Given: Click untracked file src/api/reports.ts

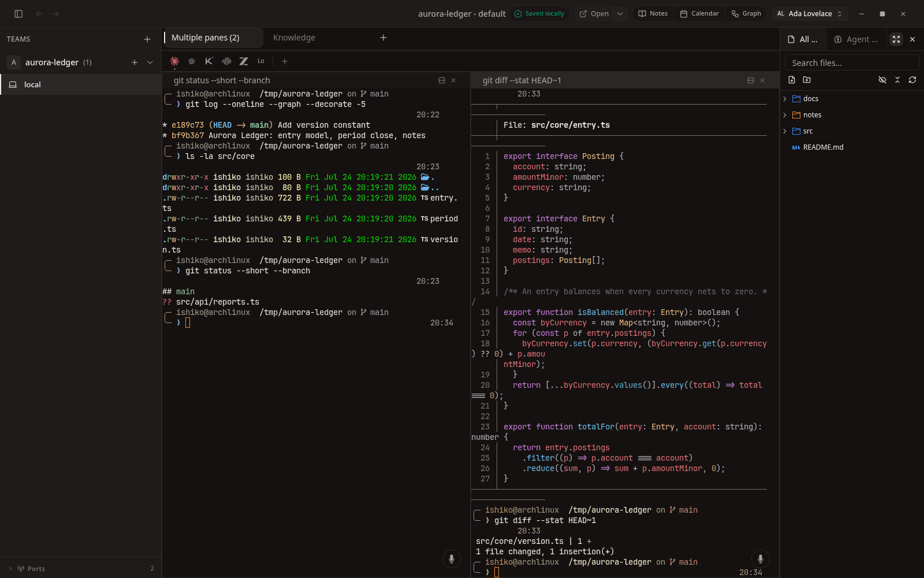Looking at the screenshot, I should click(x=218, y=302).
